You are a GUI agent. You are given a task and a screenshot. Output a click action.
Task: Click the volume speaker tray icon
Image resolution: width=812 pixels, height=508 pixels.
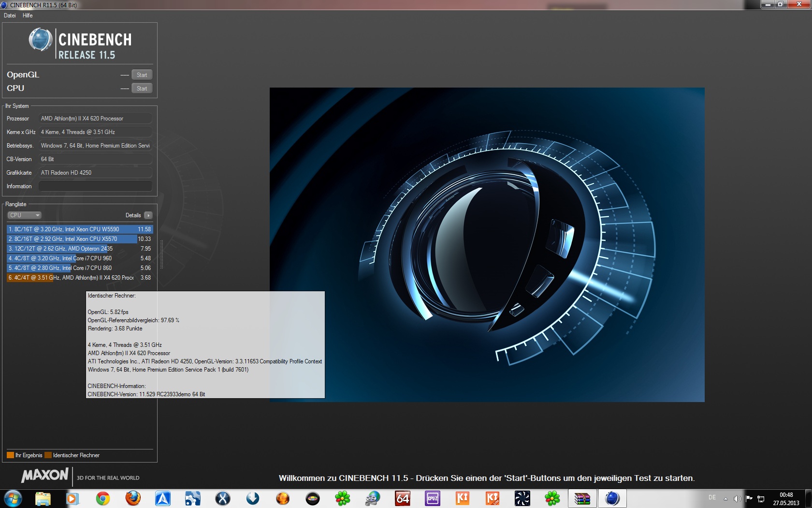(737, 498)
